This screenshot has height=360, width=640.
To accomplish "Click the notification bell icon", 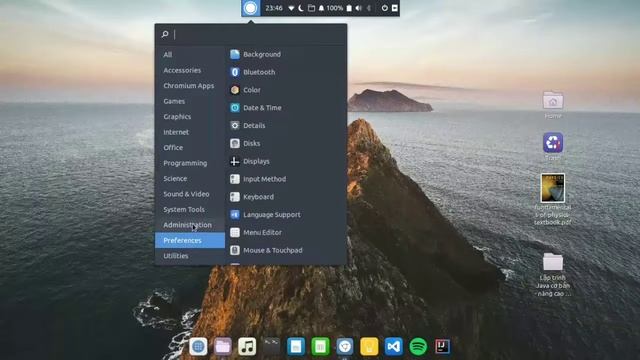I will (321, 8).
